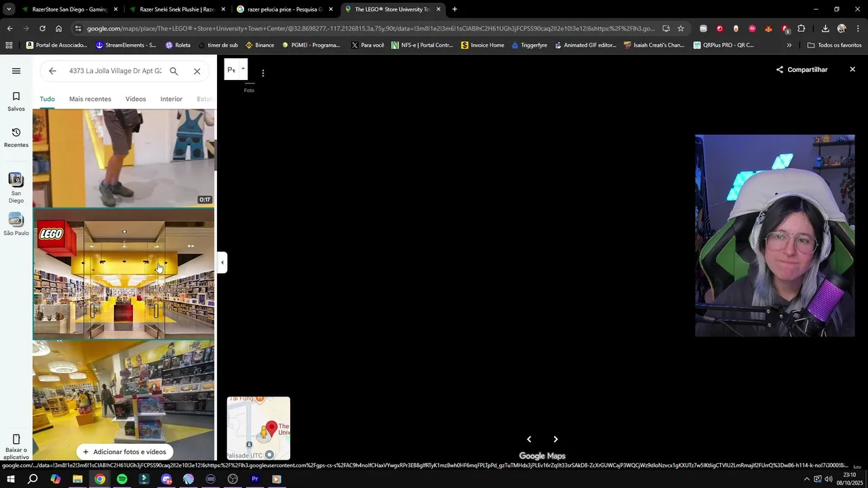Viewport: 868px width, 488px height.
Task: Click the mini map thumbnail
Action: coord(258,428)
